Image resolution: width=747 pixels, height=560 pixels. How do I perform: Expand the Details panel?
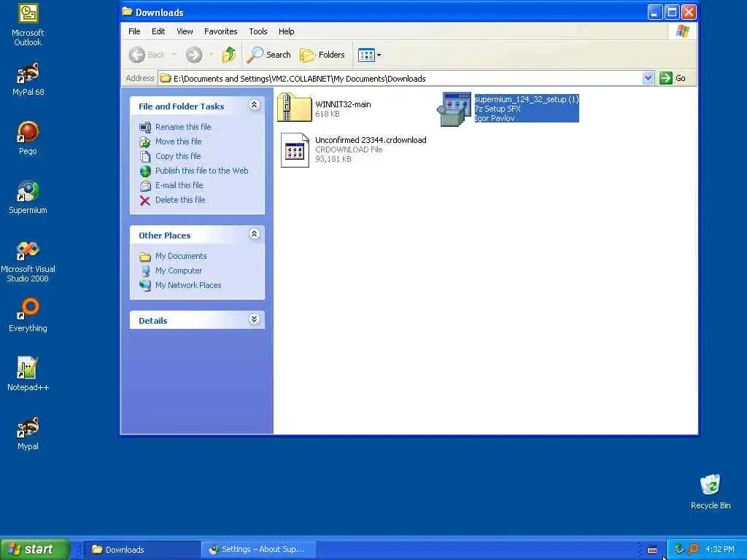255,319
